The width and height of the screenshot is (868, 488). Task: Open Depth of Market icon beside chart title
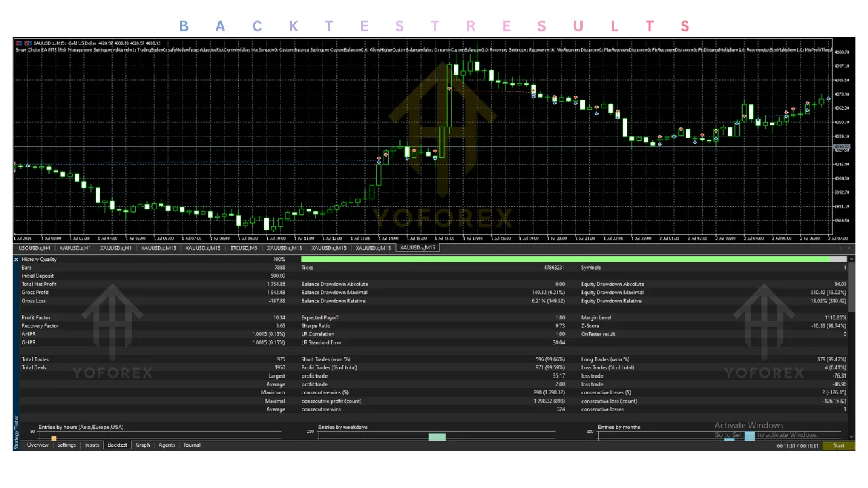click(27, 43)
